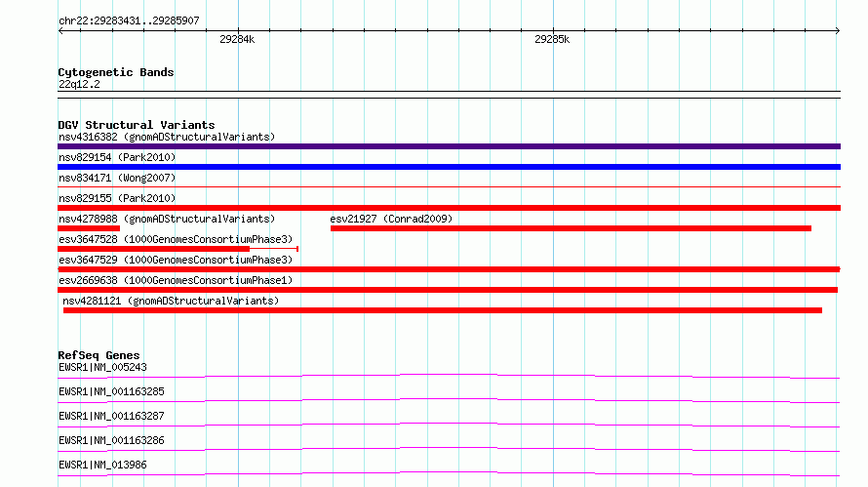Click the dark purple nsv4316382 variant bar
Screen dimensions: 868x487
coord(449,146)
